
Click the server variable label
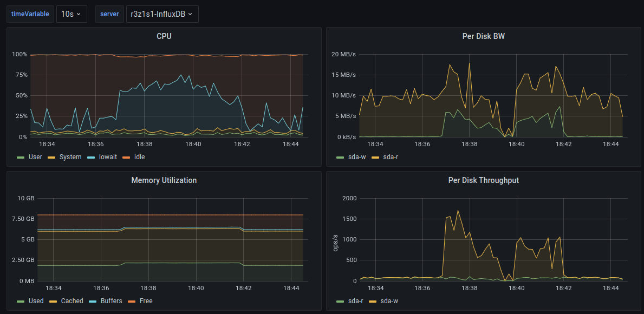point(109,14)
